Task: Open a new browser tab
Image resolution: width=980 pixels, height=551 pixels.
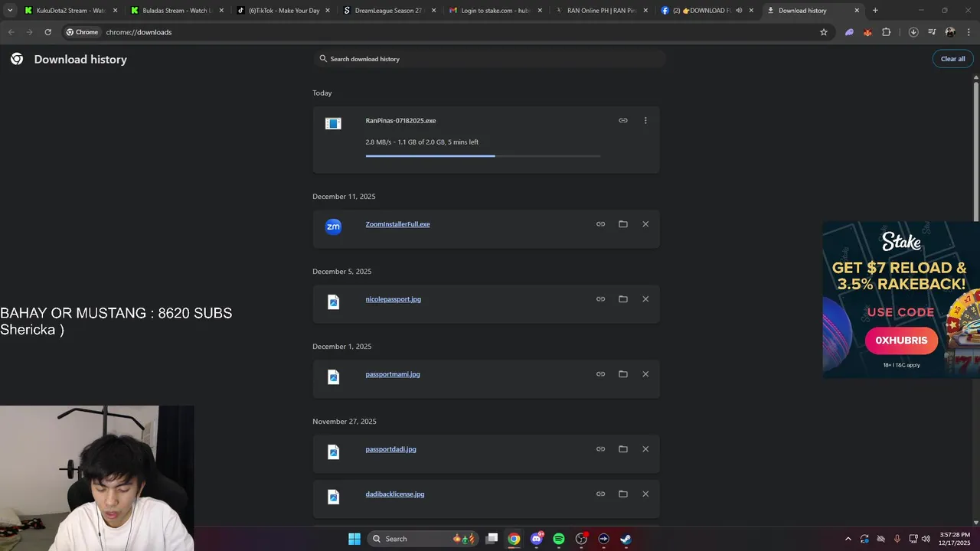Action: [x=875, y=11]
